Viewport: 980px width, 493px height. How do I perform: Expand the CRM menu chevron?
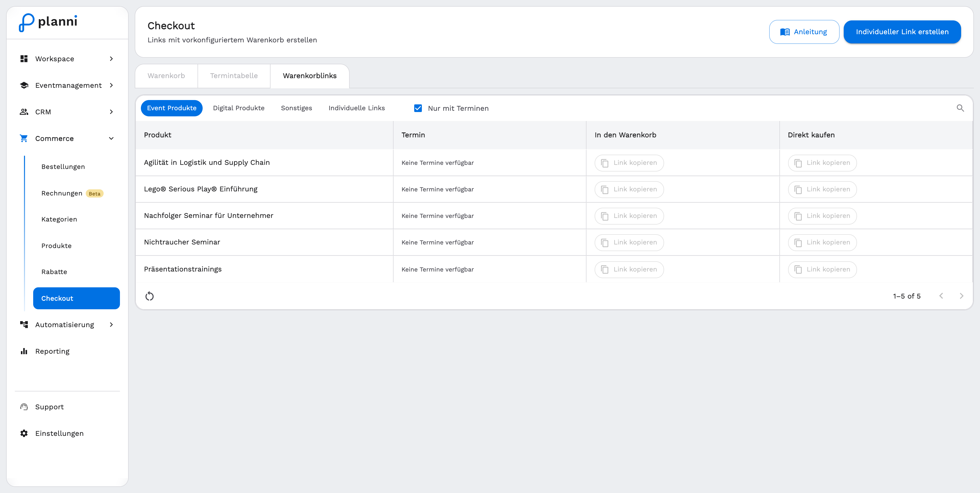click(112, 112)
